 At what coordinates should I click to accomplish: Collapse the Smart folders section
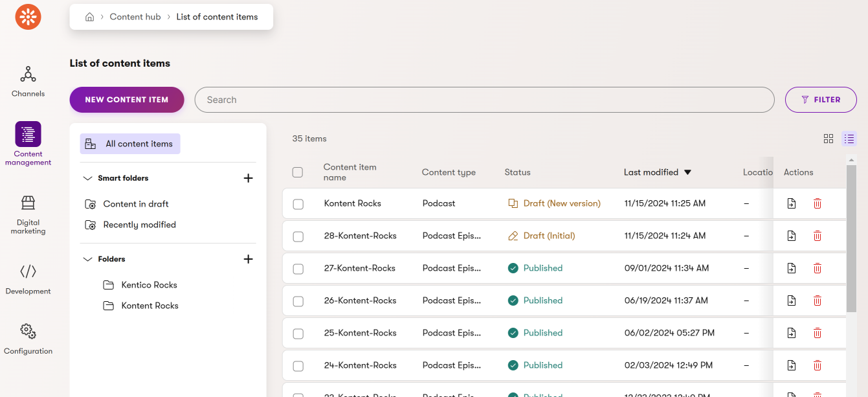pyautogui.click(x=87, y=178)
